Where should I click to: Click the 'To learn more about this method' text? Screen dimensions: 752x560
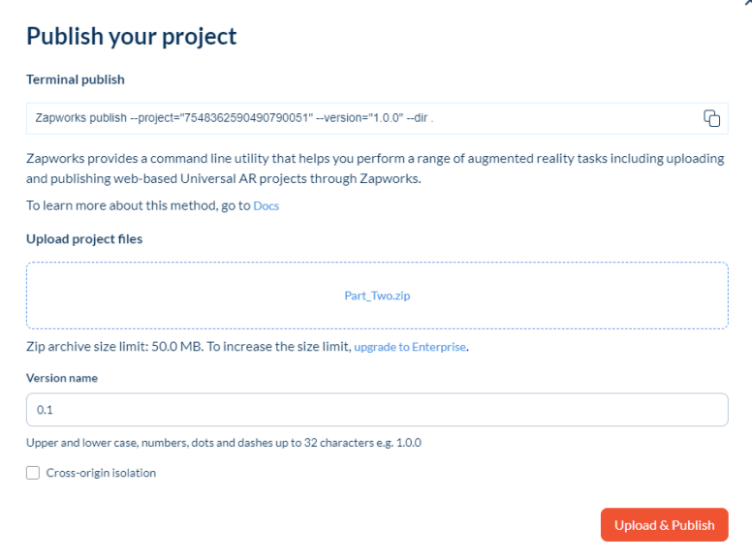(x=136, y=206)
